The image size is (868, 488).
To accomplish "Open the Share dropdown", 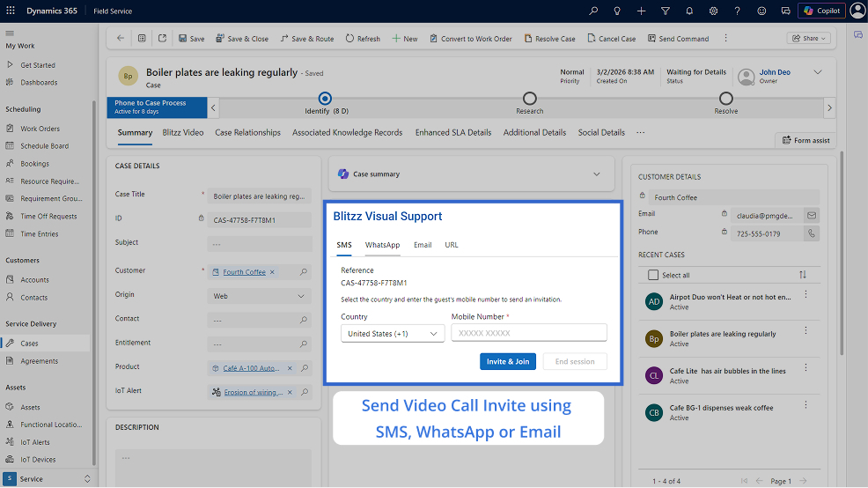I will [x=809, y=38].
